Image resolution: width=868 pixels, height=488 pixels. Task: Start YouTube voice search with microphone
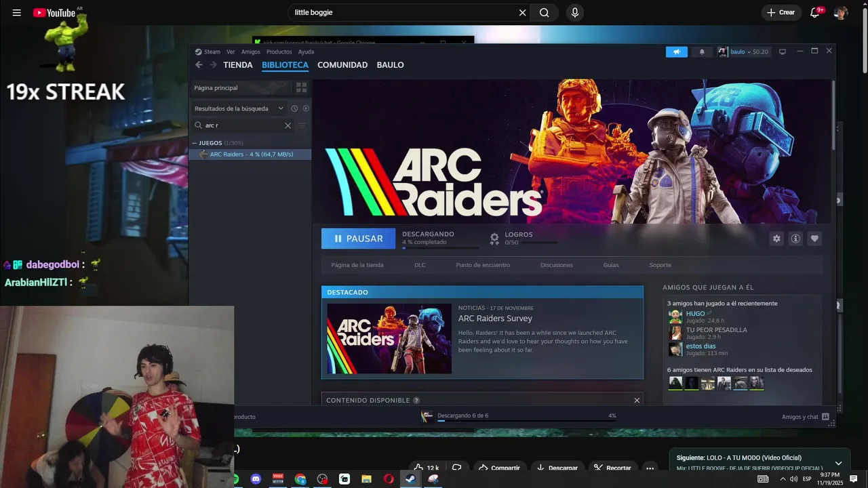[x=575, y=13]
